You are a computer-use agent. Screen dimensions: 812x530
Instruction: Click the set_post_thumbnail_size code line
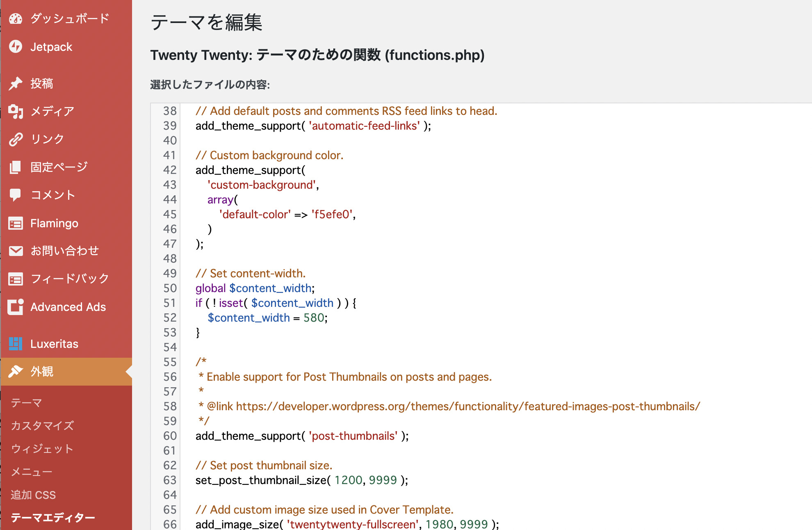pos(302,480)
